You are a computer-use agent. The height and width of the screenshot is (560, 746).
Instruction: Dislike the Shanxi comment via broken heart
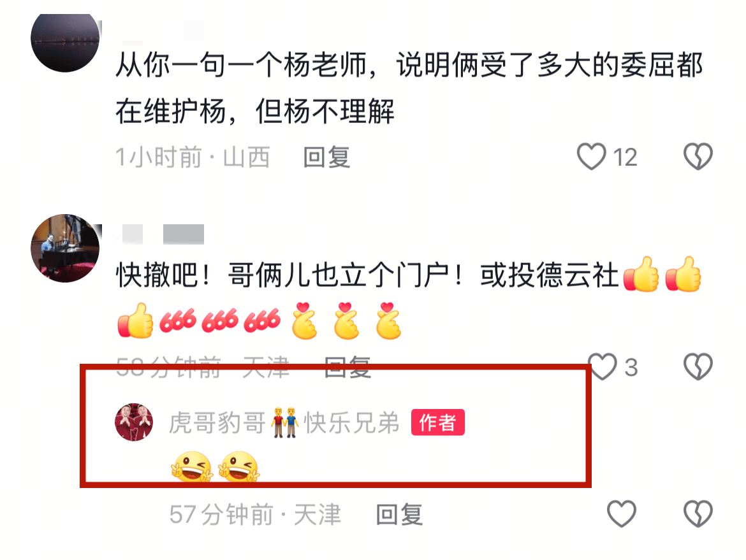click(698, 156)
